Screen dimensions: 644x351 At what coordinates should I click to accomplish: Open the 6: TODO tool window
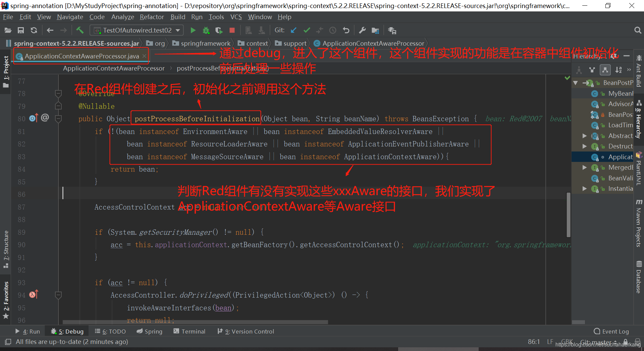point(110,332)
